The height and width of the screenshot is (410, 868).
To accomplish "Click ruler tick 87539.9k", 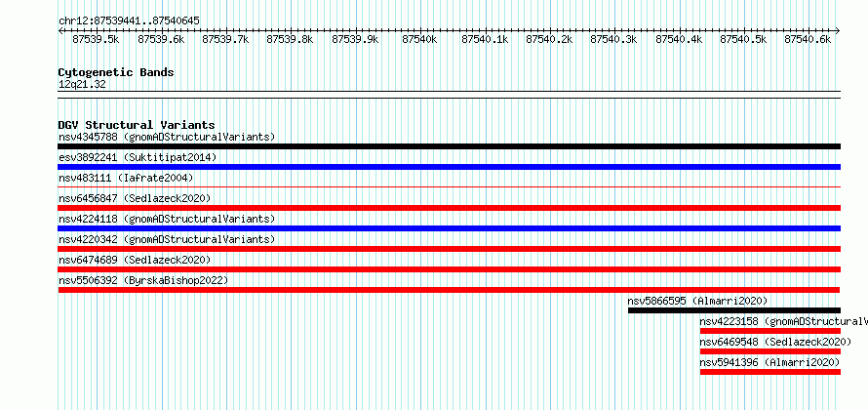I will 355,39.
